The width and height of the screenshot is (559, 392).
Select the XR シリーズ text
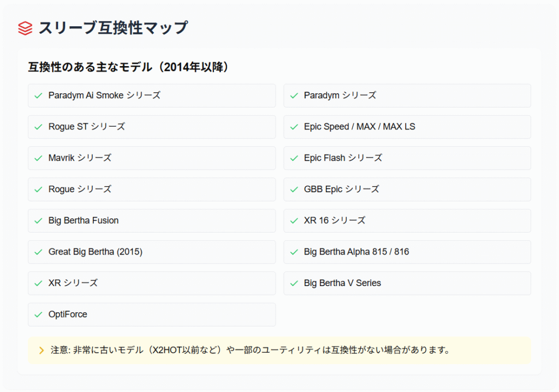(x=73, y=283)
